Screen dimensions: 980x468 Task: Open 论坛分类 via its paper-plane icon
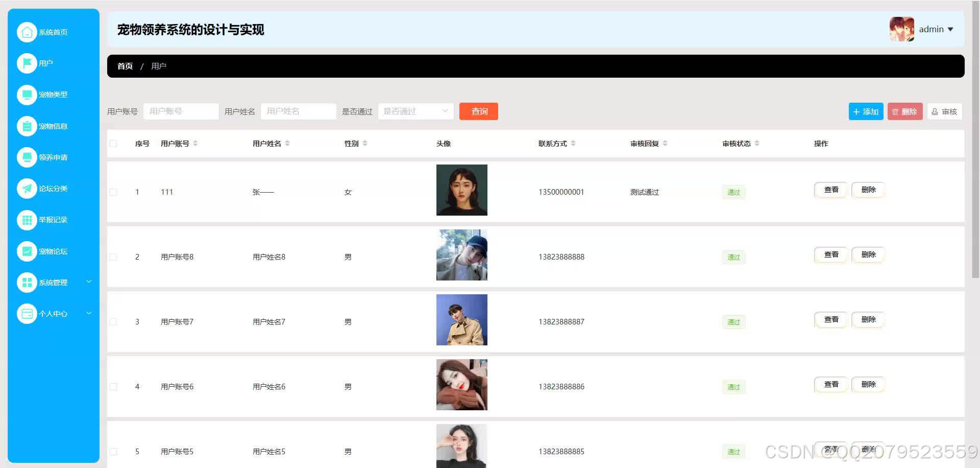[x=27, y=189]
